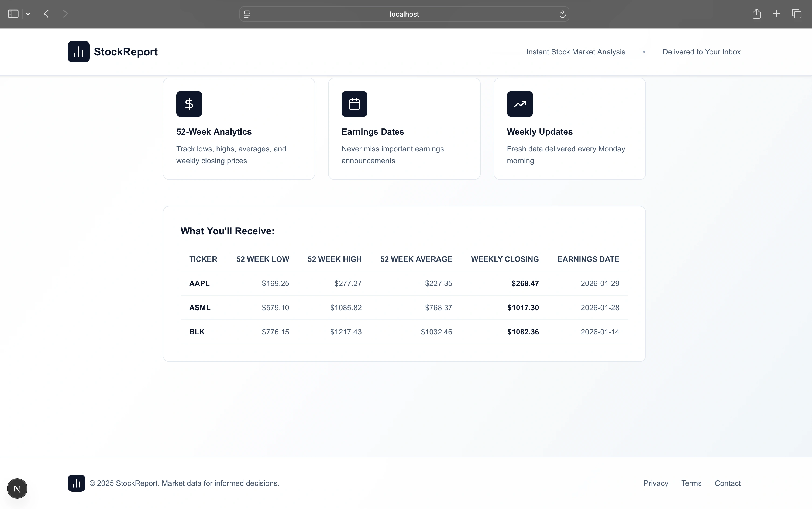The image size is (812, 509).
Task: Open a new browser tab
Action: pyautogui.click(x=776, y=14)
